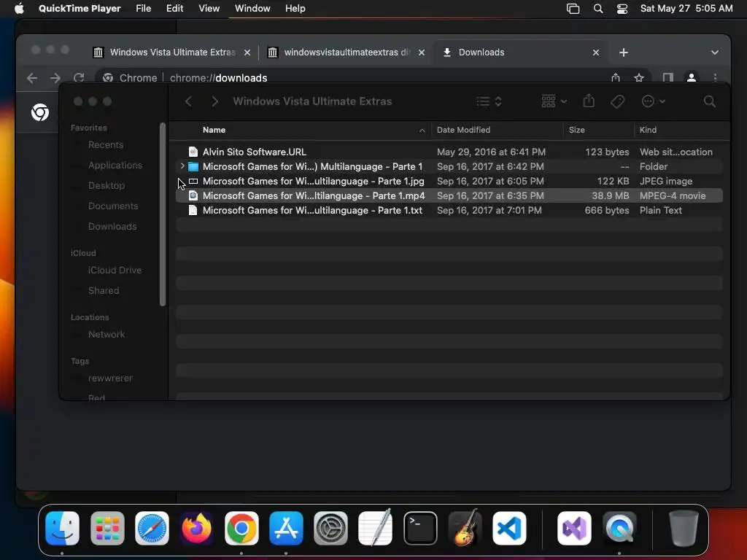Launch Terminal from the Dock

(x=420, y=528)
